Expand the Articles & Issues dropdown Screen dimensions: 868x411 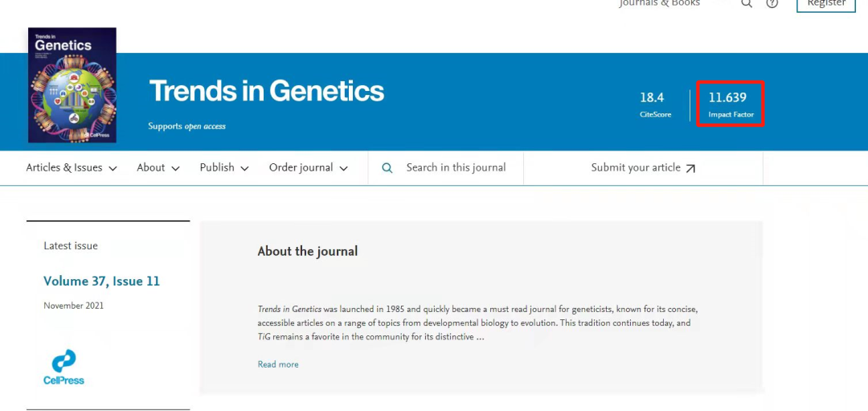tap(72, 168)
